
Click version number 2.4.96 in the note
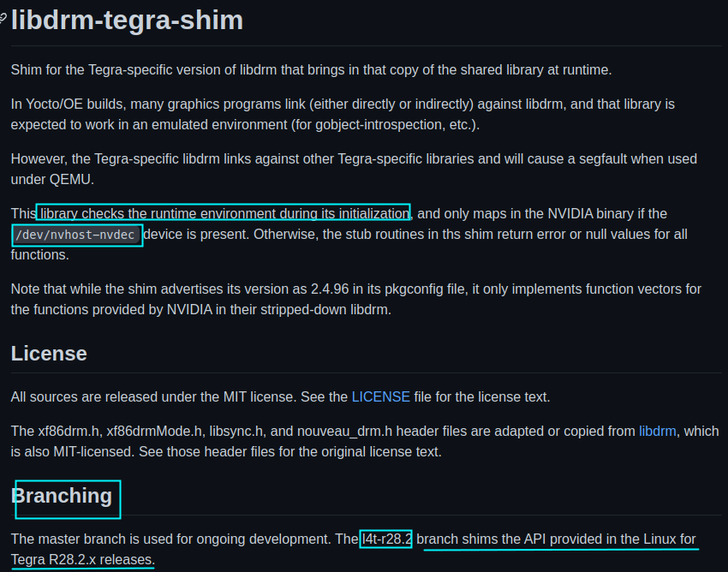click(330, 289)
